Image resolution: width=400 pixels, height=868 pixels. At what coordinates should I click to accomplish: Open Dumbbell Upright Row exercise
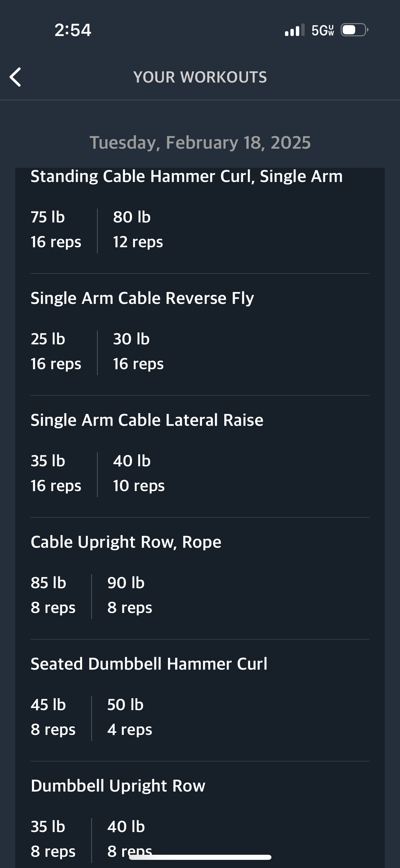[118, 786]
